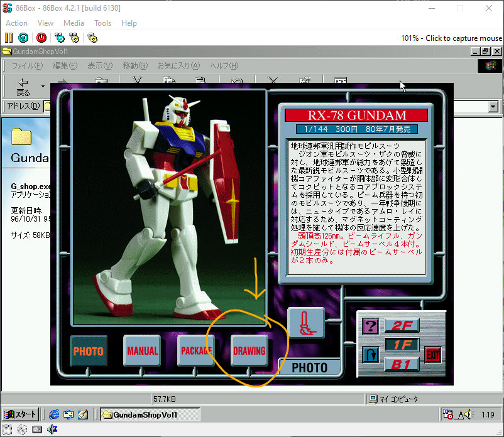Expand the address bar dropdown arrow

coord(493,107)
